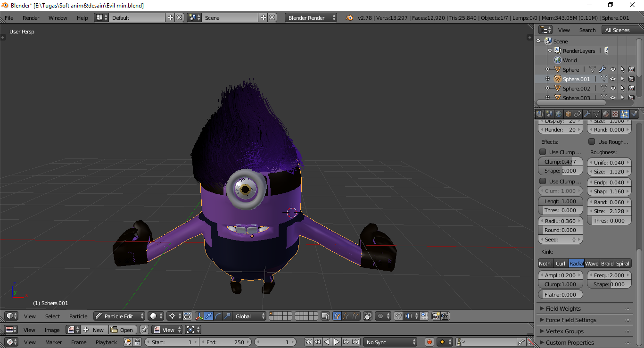Screen dimensions: 644x348
Task: Open the World properties tab
Action: point(559,114)
